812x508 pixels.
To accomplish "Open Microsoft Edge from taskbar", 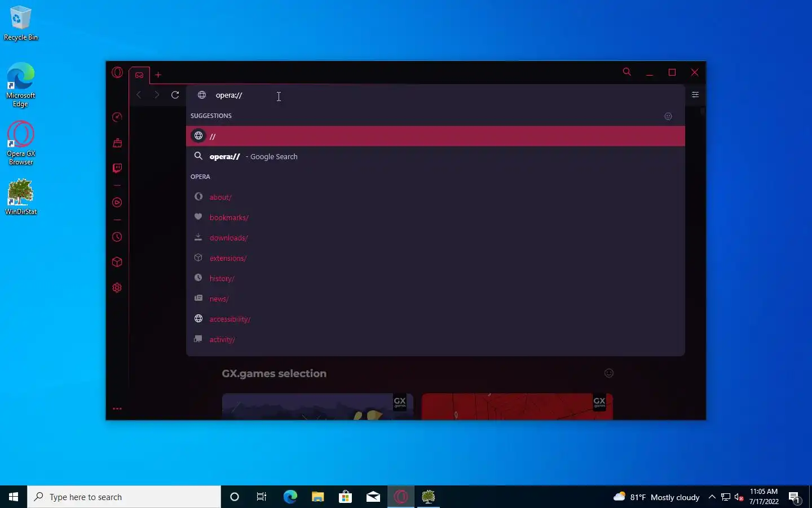I will tap(290, 497).
